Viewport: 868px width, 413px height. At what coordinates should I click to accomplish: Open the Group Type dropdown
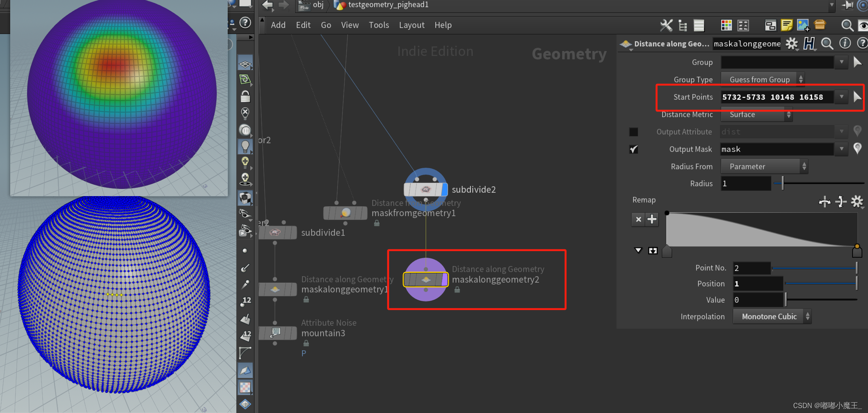coord(762,80)
